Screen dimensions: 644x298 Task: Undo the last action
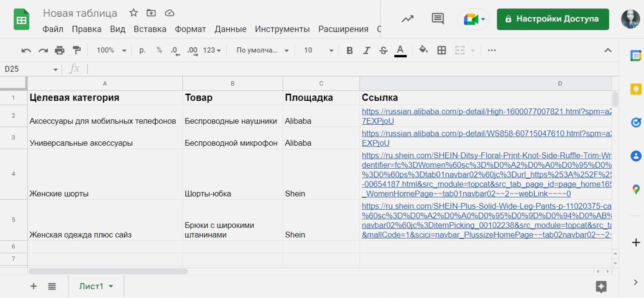[x=26, y=51]
